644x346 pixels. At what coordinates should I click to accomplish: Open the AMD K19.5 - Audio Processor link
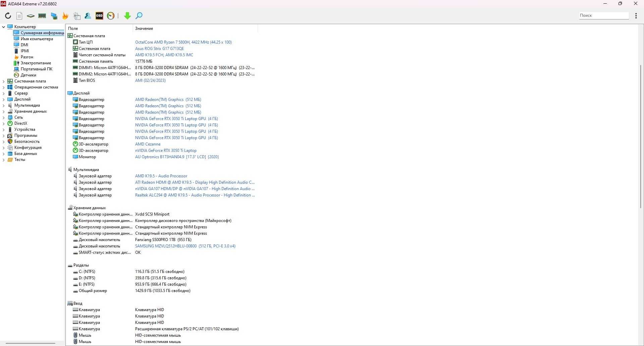click(161, 176)
